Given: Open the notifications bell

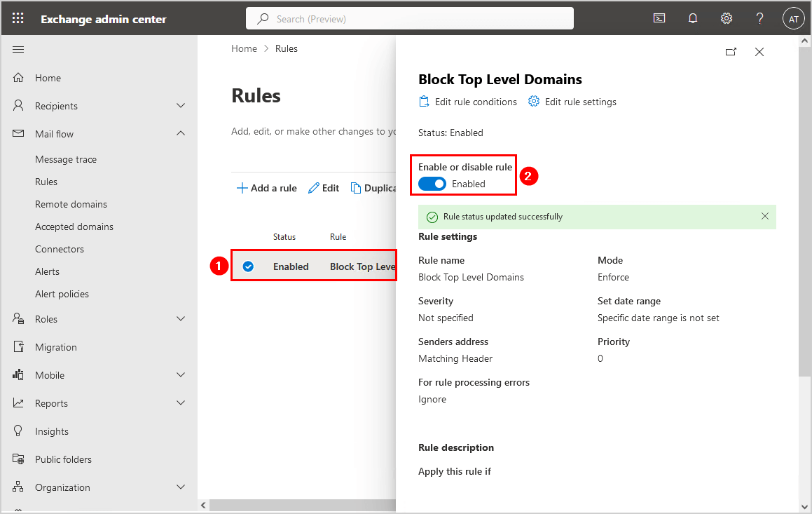Looking at the screenshot, I should tap(693, 19).
